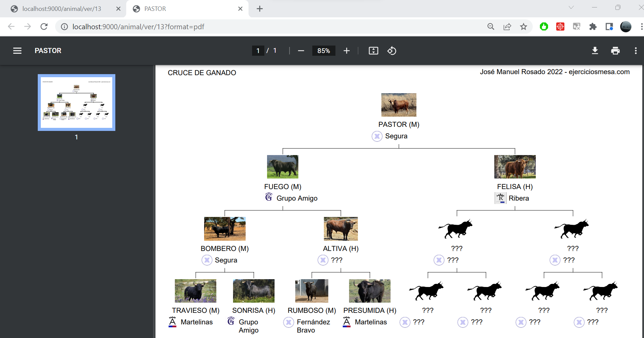
Task: Reload the current page
Action: tap(44, 27)
